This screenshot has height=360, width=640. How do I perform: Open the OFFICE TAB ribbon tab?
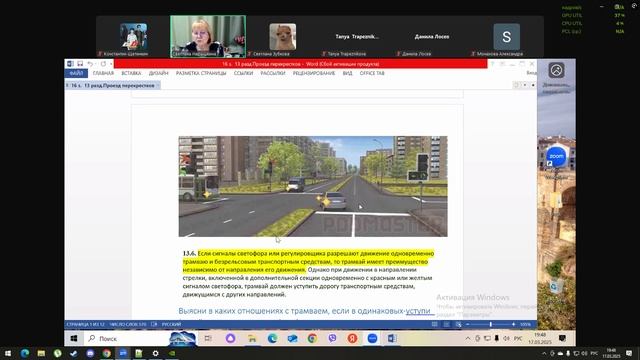coord(372,73)
